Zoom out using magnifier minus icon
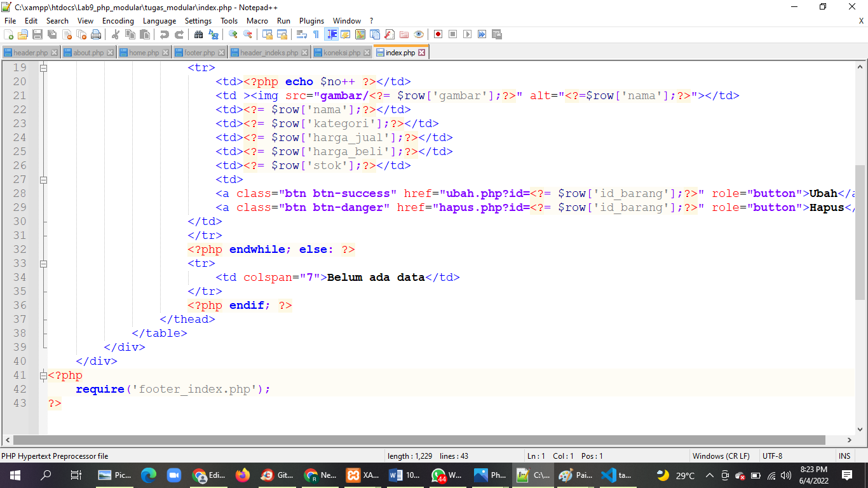Viewport: 868px width, 488px height. coord(248,34)
